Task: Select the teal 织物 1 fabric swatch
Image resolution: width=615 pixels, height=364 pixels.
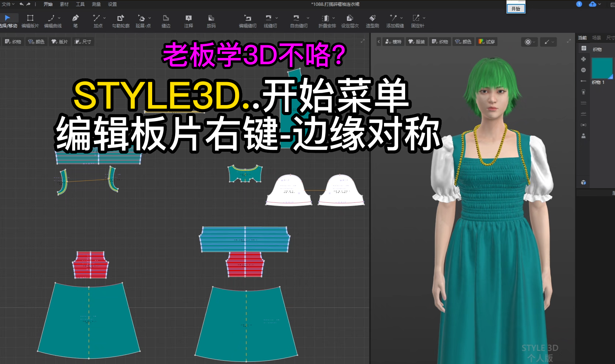Action: [x=602, y=68]
